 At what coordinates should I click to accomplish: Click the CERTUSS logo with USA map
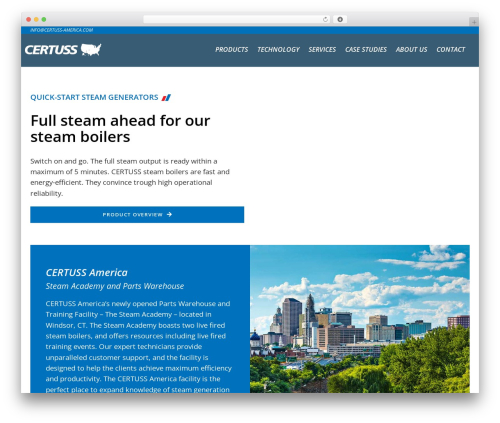tap(63, 50)
